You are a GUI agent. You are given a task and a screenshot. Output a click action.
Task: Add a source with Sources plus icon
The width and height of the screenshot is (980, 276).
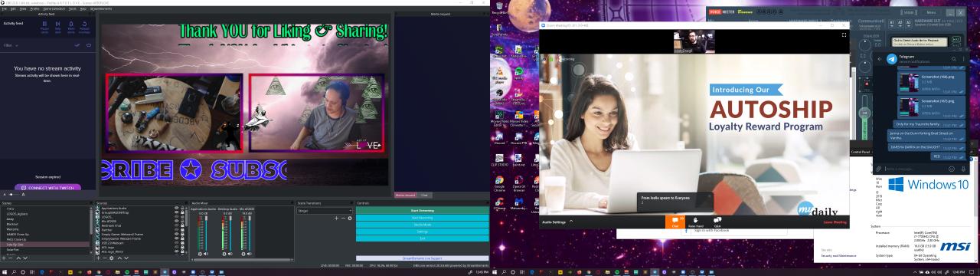[99, 258]
